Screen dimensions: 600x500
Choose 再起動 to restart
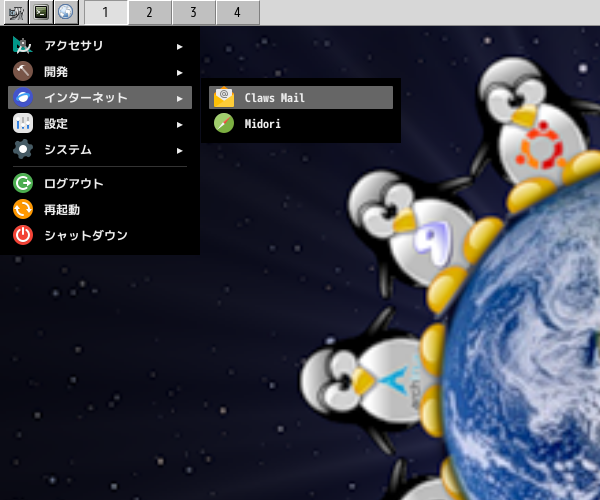click(100, 209)
